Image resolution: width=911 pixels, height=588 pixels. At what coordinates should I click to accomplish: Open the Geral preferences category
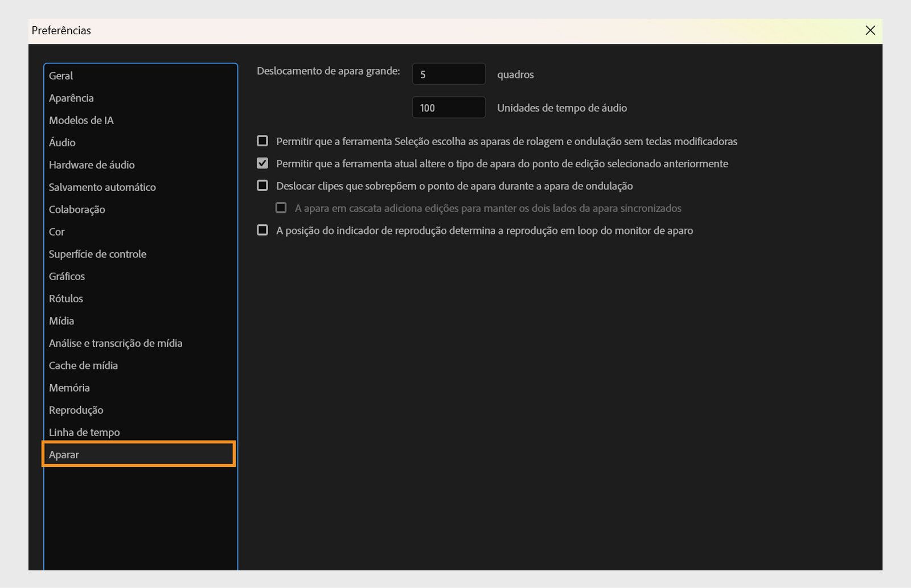point(60,75)
